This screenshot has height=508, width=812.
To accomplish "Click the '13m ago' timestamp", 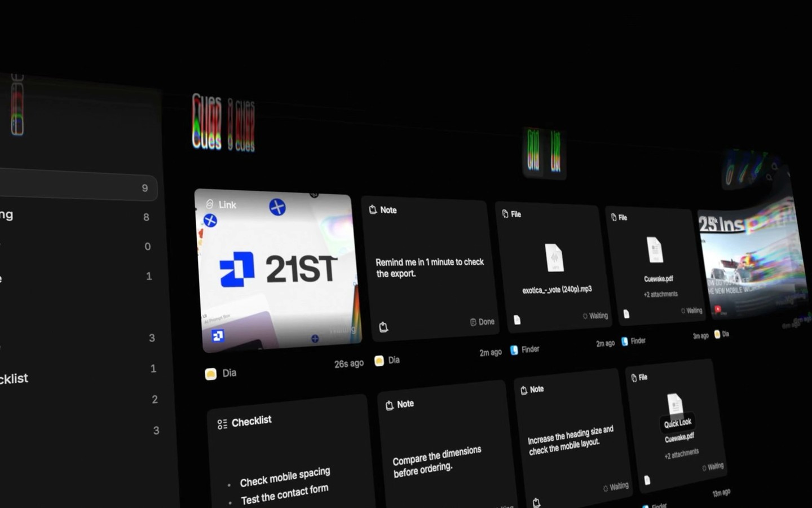I will 721,493.
